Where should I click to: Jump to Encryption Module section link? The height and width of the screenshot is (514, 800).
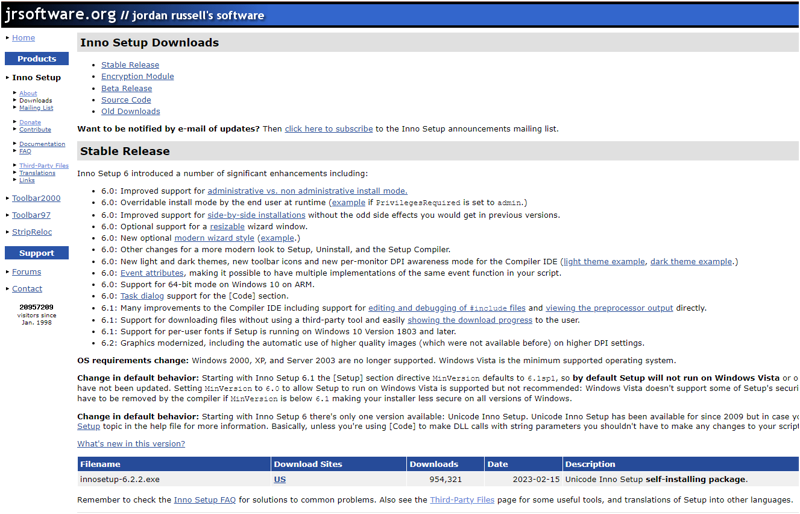tap(138, 77)
